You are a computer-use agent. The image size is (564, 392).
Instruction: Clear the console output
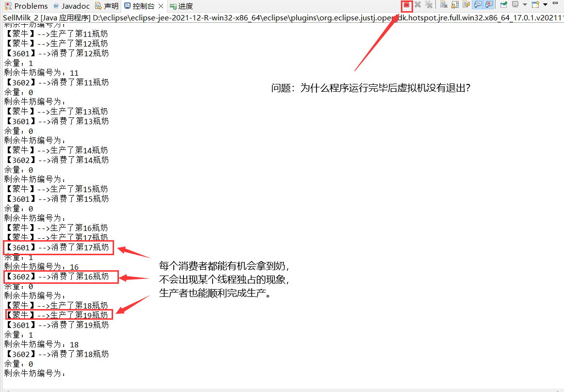(444, 5)
